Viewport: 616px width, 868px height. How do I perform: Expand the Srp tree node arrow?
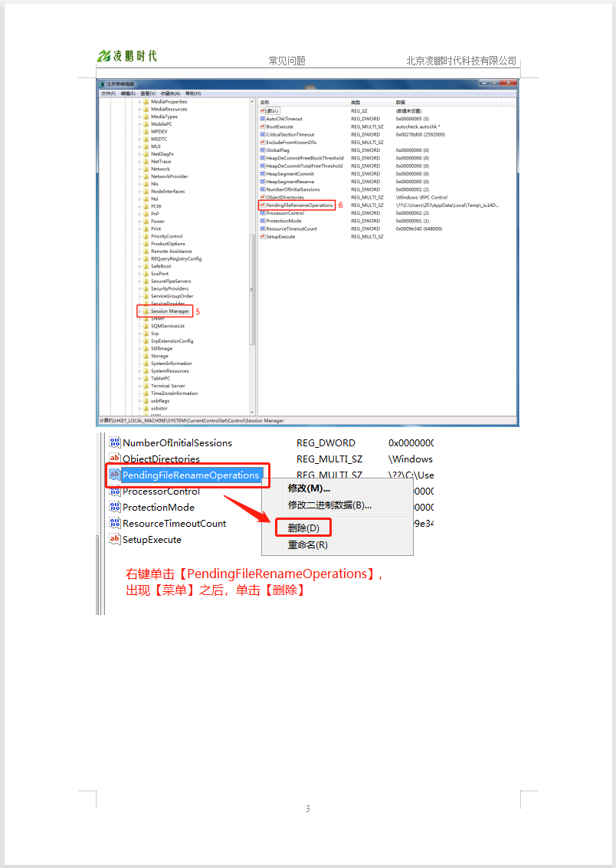click(139, 334)
